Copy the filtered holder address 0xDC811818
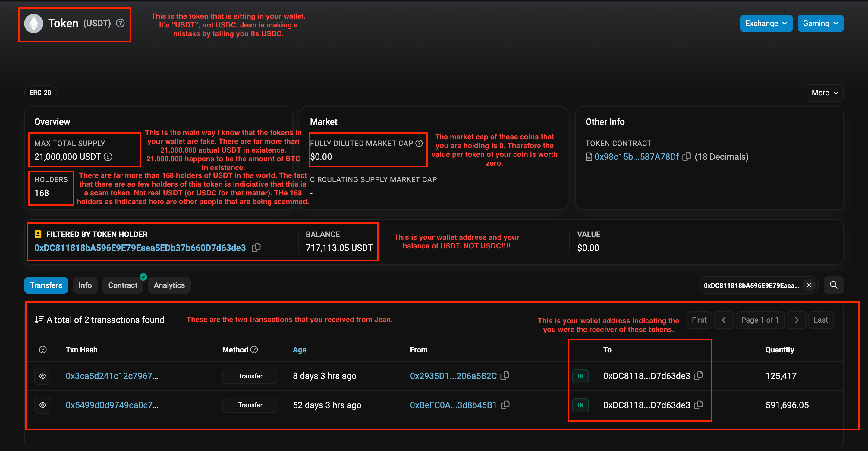 tap(256, 248)
